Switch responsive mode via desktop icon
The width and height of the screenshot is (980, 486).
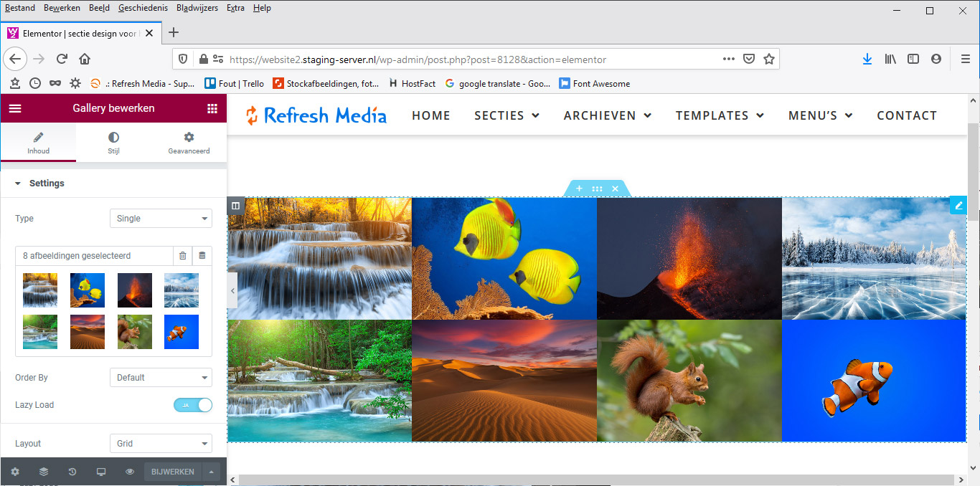[x=101, y=472]
